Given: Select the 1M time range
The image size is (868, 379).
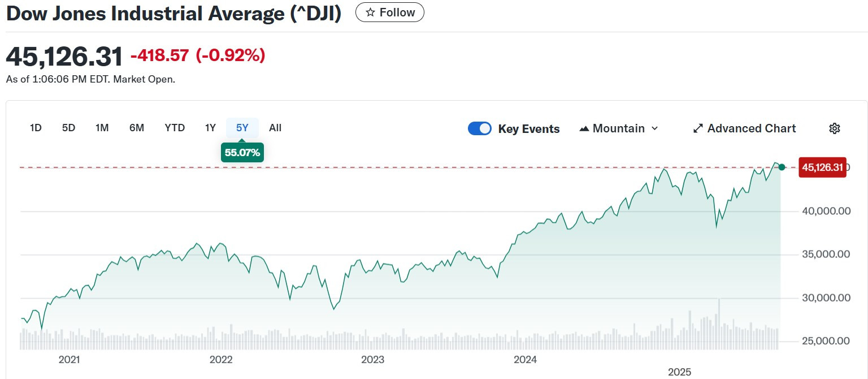Looking at the screenshot, I should 102,128.
